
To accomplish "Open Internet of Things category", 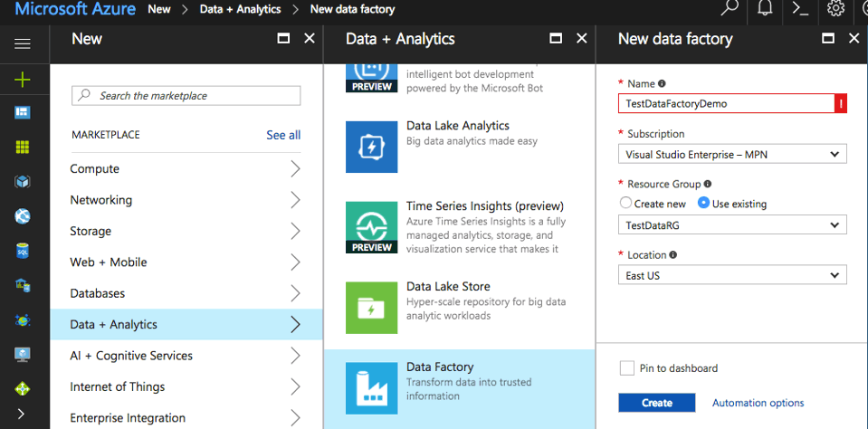I will click(x=186, y=386).
